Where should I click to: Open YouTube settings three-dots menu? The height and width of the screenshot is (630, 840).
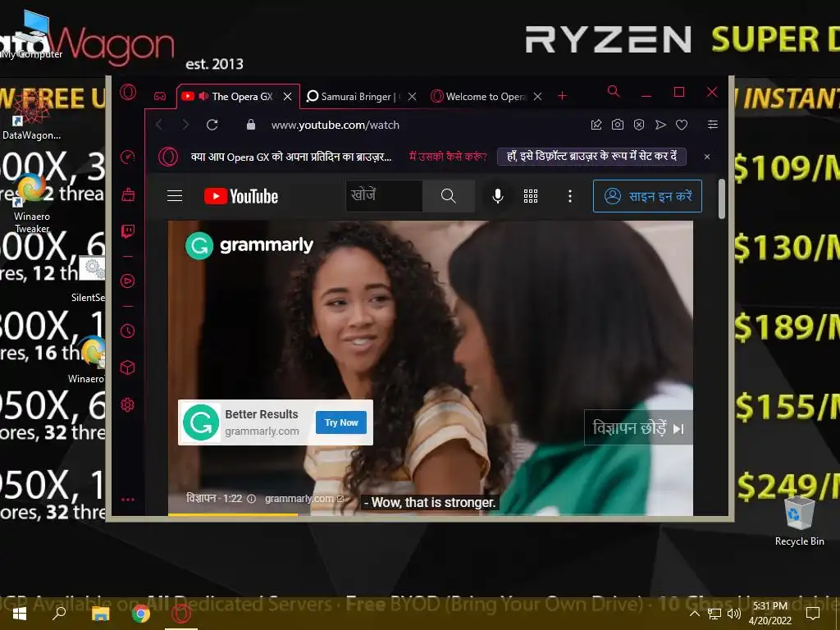[x=570, y=196]
